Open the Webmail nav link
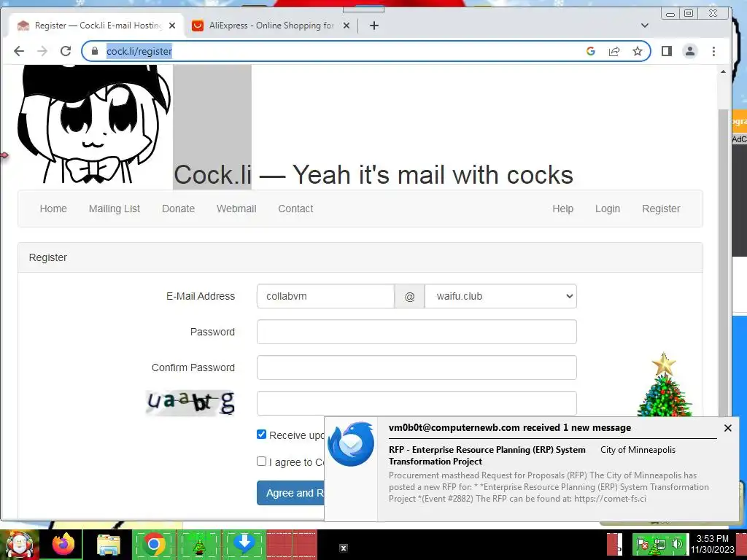 tap(236, 209)
